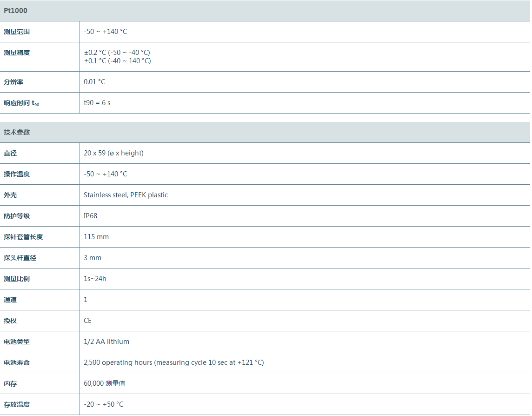Click the Pt1000 section header
The image size is (532, 416).
point(16,10)
